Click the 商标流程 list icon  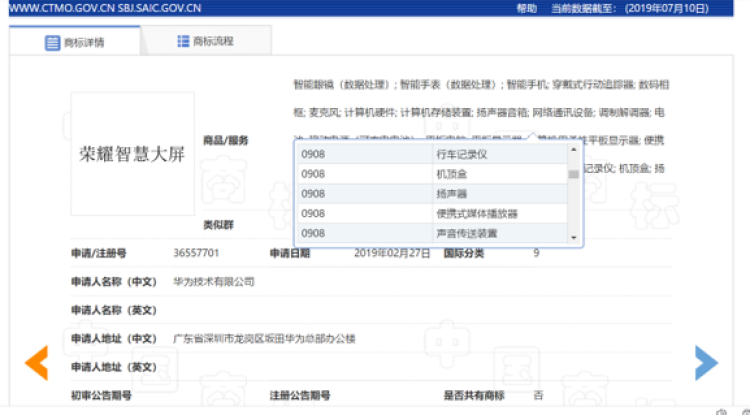(183, 41)
